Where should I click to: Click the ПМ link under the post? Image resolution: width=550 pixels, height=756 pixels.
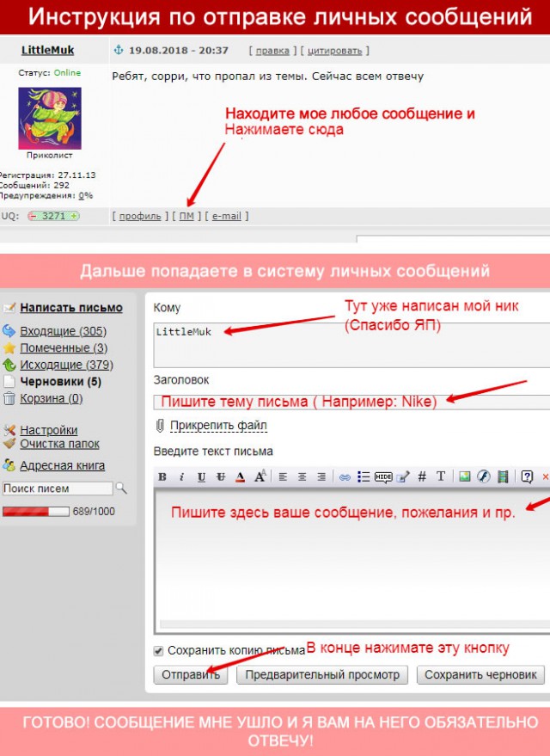click(x=186, y=216)
